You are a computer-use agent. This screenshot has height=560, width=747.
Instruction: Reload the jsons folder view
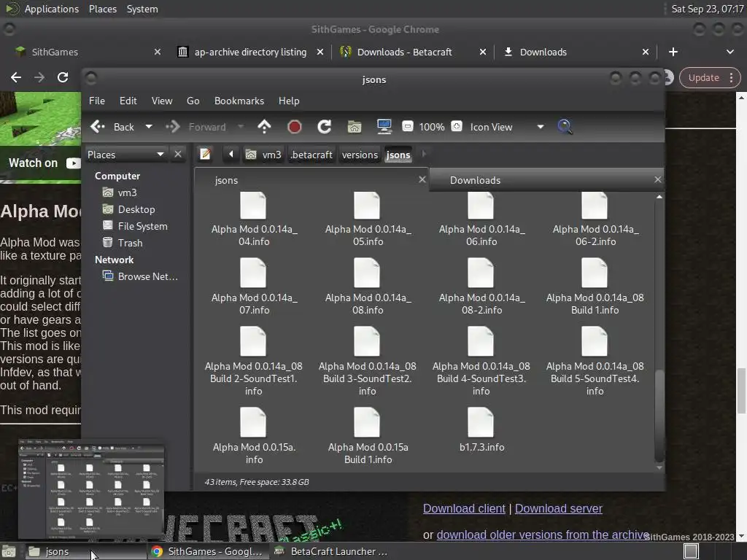pyautogui.click(x=325, y=127)
